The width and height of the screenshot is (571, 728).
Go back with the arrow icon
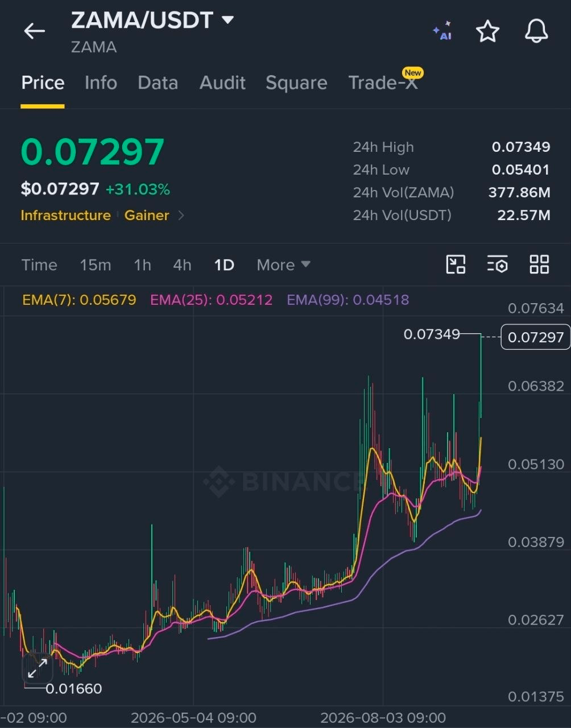[34, 31]
